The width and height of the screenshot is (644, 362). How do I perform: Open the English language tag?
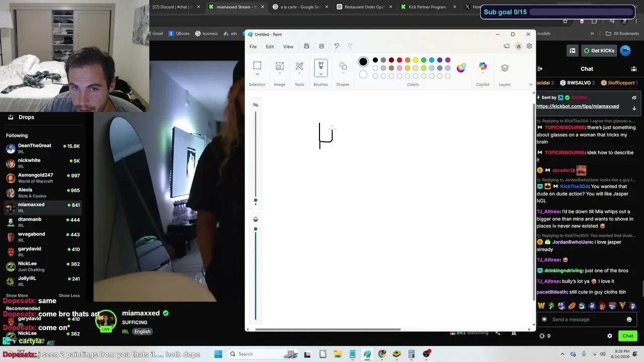coord(142,332)
